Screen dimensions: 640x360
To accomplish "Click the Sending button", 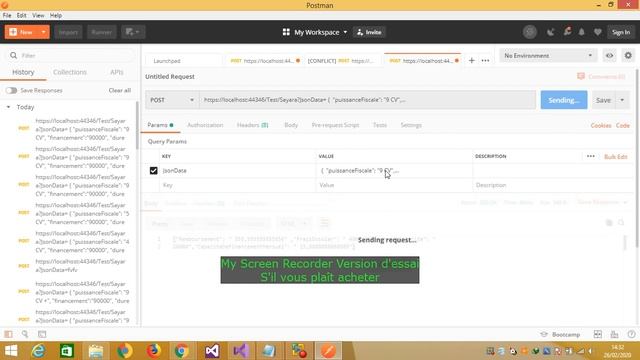I will [x=564, y=100].
